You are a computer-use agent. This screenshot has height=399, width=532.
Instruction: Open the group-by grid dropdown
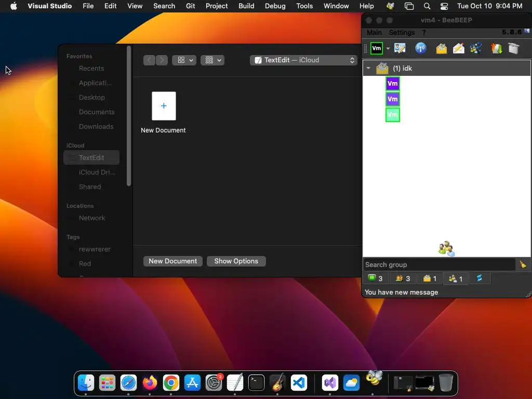212,60
